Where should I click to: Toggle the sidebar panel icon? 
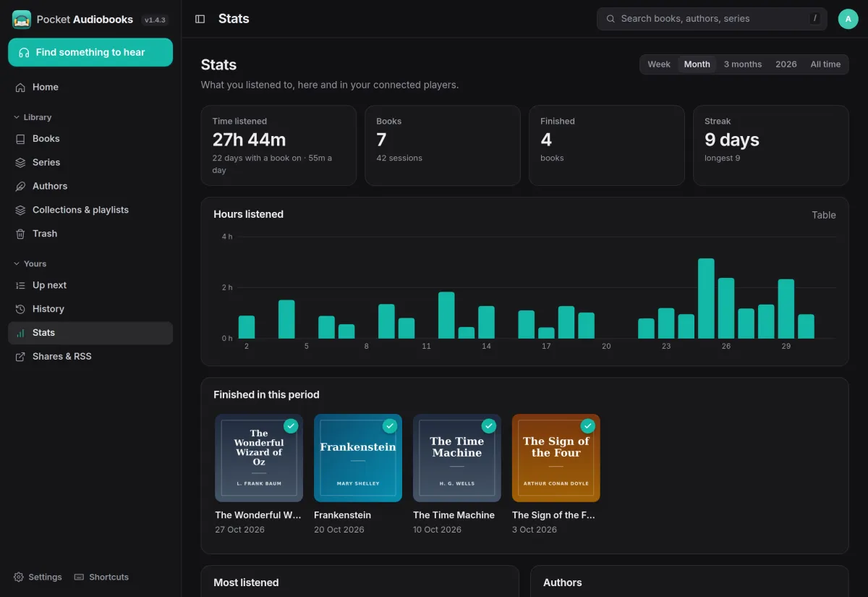pos(200,19)
